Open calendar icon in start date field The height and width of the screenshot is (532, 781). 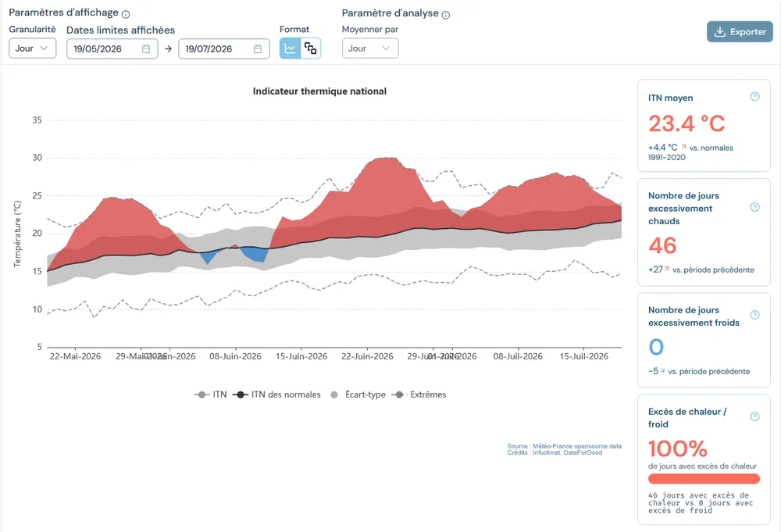tap(146, 48)
